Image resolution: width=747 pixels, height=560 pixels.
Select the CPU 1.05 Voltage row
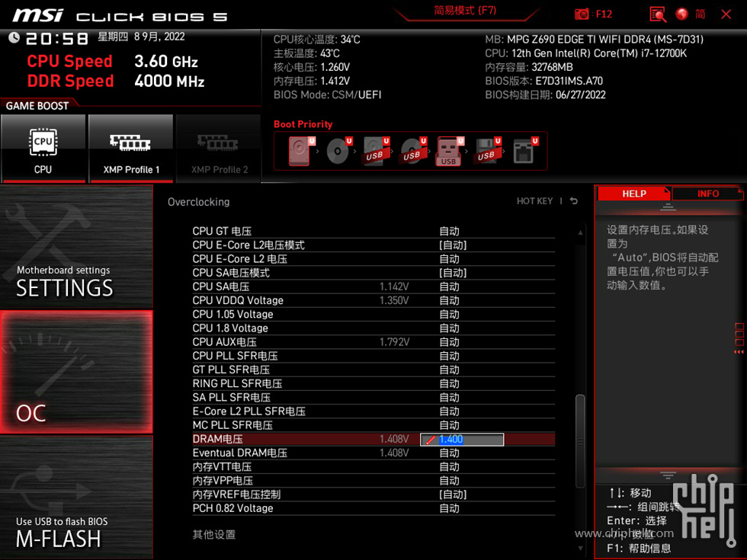(x=373, y=314)
